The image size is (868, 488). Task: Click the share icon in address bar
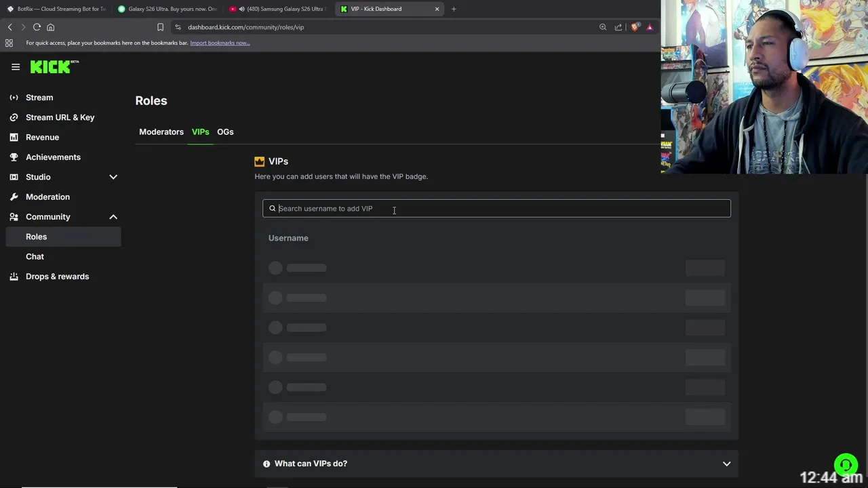(618, 27)
